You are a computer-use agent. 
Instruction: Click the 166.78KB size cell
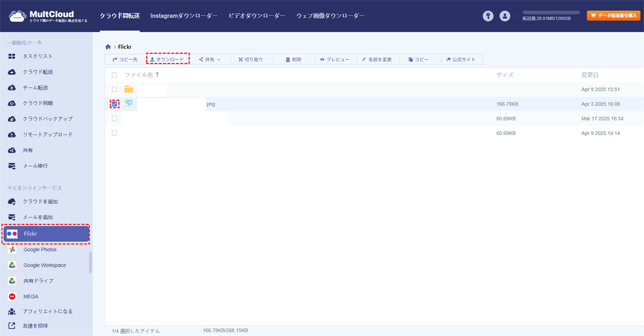pyautogui.click(x=508, y=104)
